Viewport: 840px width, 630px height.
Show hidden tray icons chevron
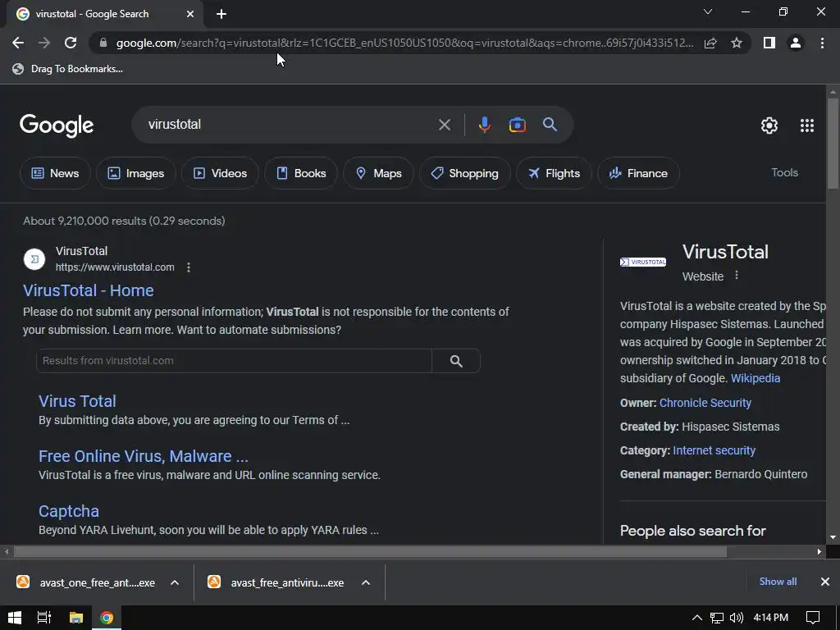pos(697,618)
